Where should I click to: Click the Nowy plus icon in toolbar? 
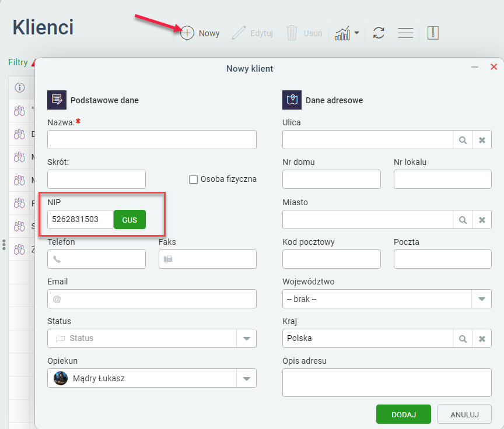pos(187,33)
